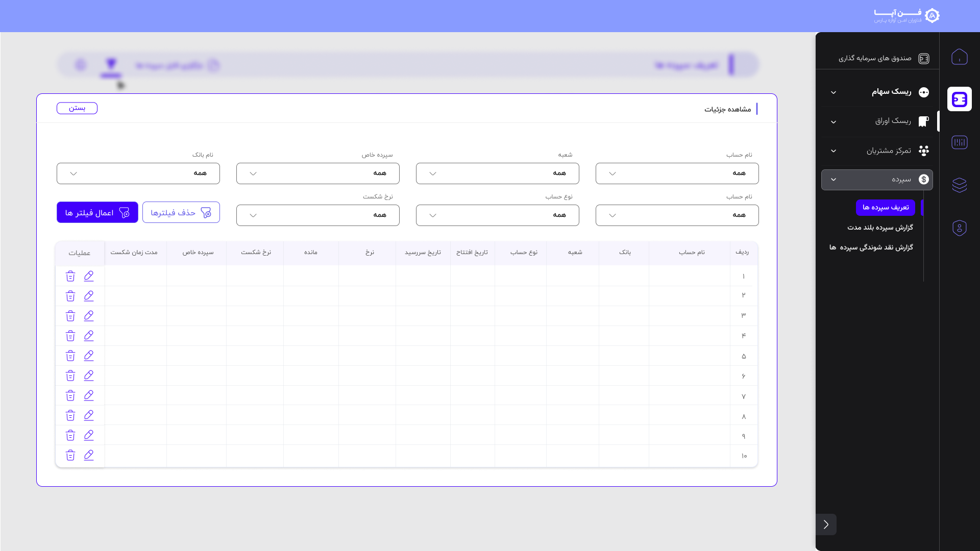Image resolution: width=980 pixels, height=551 pixels.
Task: Collapse the sidebar with the arrow button
Action: click(826, 524)
